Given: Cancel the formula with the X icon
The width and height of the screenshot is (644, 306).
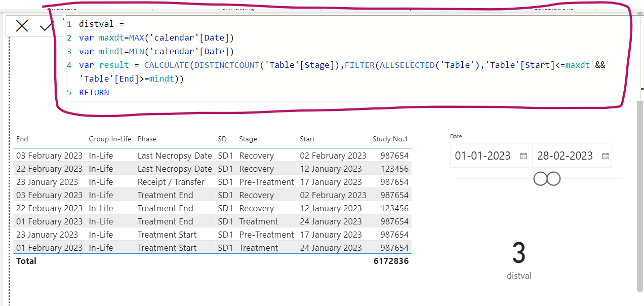Looking at the screenshot, I should click(22, 26).
